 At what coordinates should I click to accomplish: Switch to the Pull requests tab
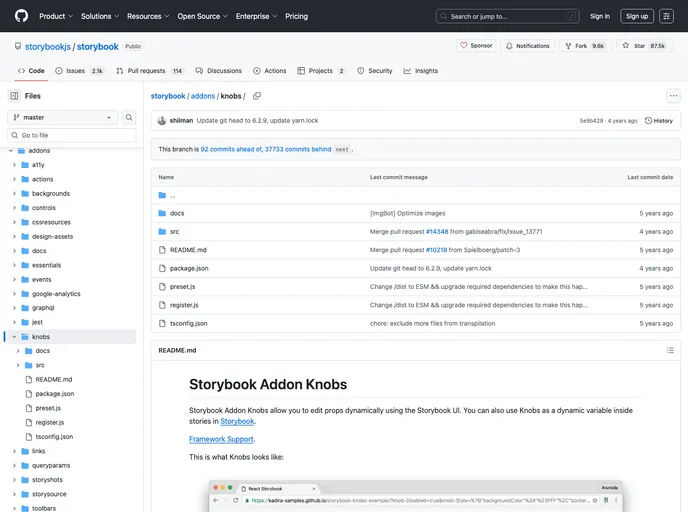(149, 71)
